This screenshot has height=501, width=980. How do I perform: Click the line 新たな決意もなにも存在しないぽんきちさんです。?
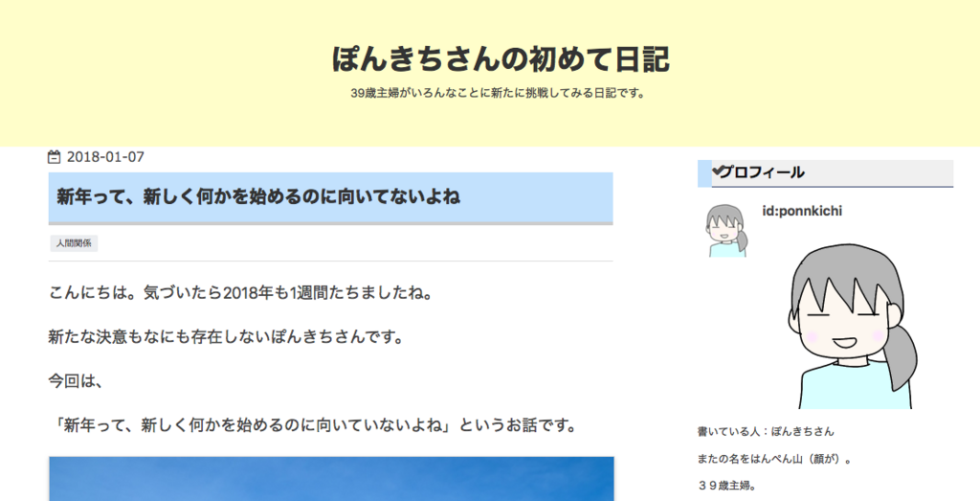[x=226, y=337]
